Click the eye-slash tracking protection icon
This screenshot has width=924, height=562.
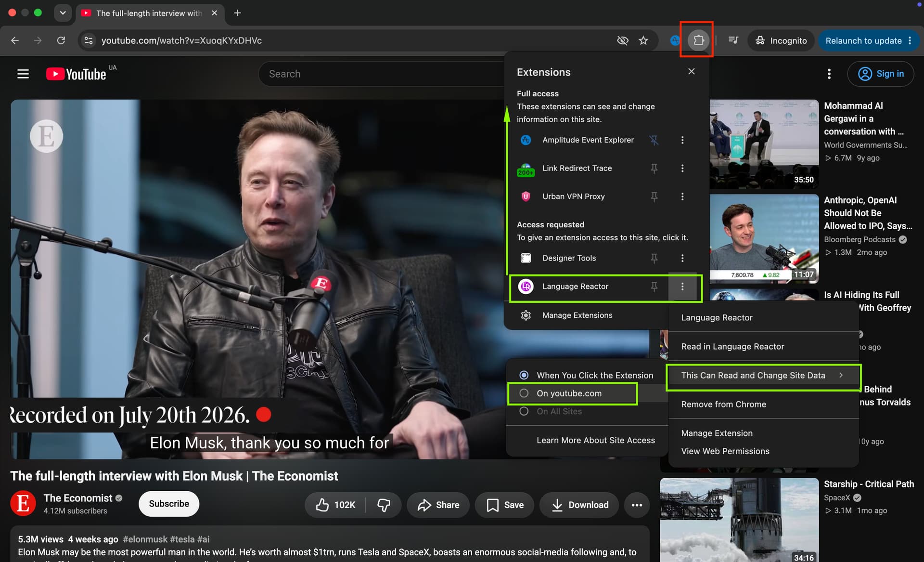(x=623, y=40)
